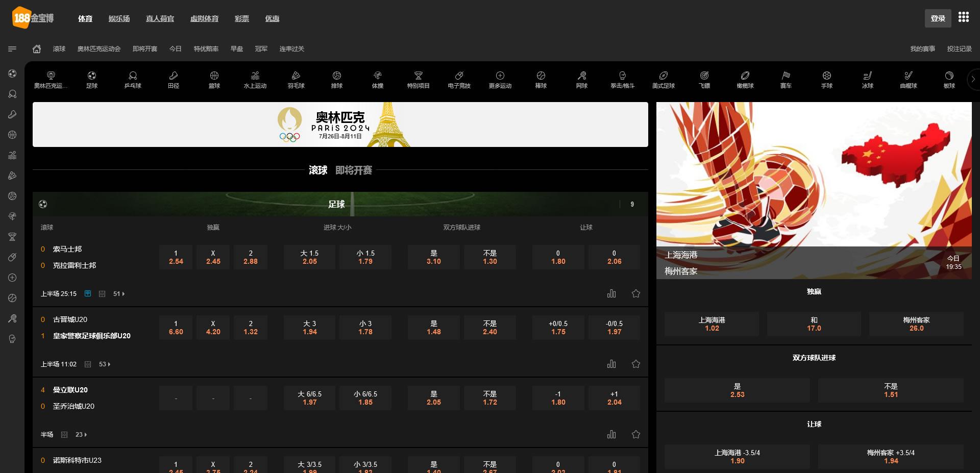
Task: Favorite the 曼立联U20 match with star
Action: [636, 434]
